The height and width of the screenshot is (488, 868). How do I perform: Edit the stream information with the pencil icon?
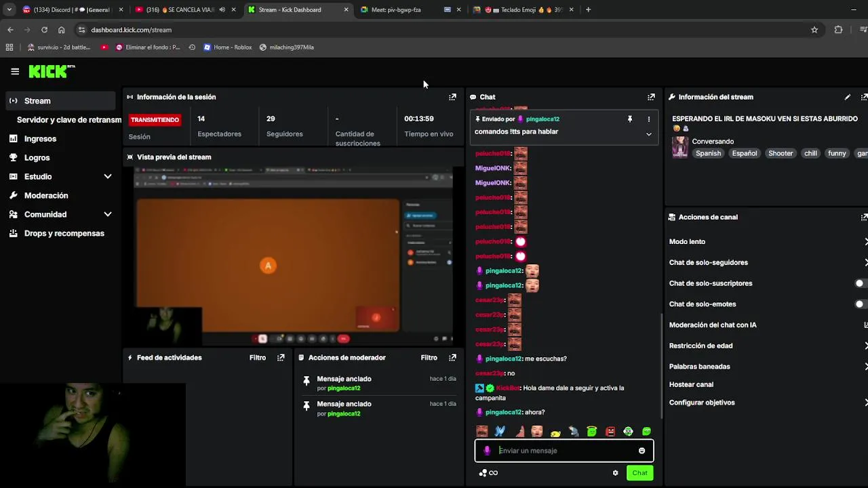tap(847, 97)
